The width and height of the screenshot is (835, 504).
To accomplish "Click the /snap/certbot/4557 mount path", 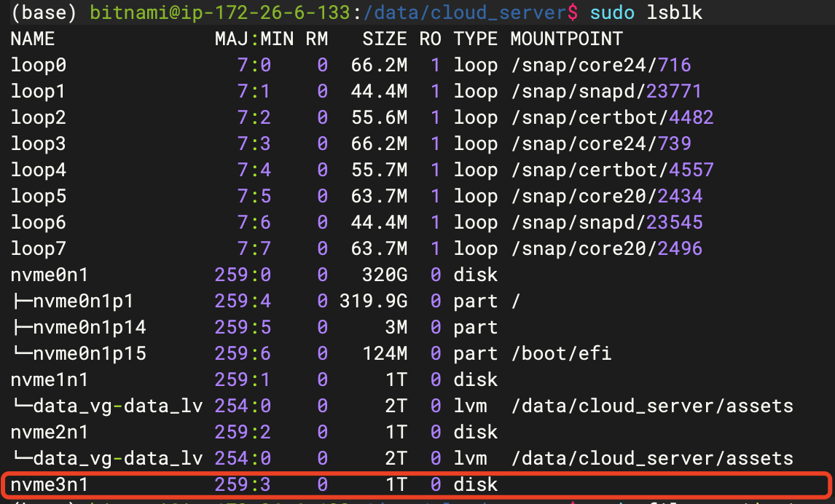I will 612,170.
